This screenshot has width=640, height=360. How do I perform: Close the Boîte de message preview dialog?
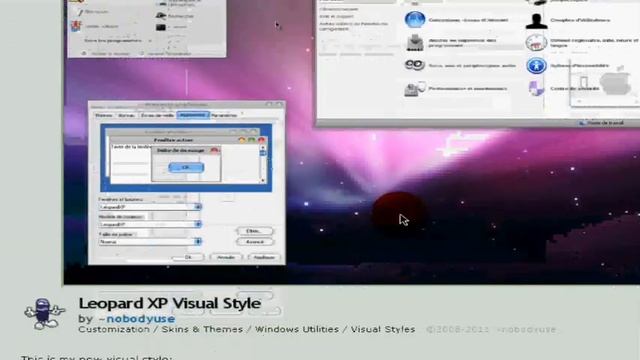click(x=215, y=150)
